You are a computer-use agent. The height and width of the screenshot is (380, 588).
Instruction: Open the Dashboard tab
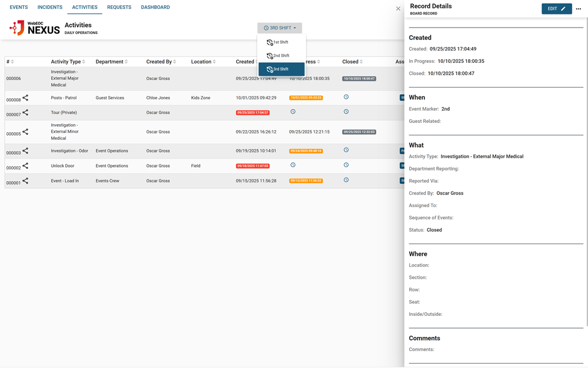(x=155, y=8)
